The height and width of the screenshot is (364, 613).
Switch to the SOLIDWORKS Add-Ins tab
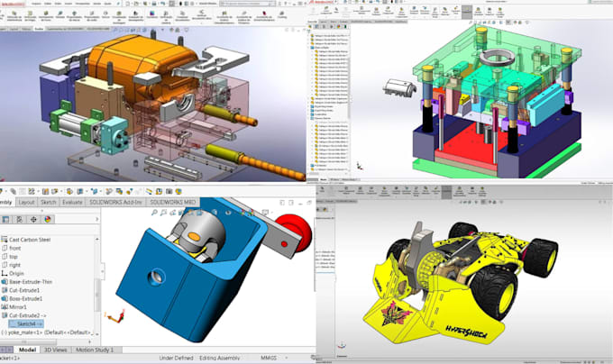pos(115,203)
